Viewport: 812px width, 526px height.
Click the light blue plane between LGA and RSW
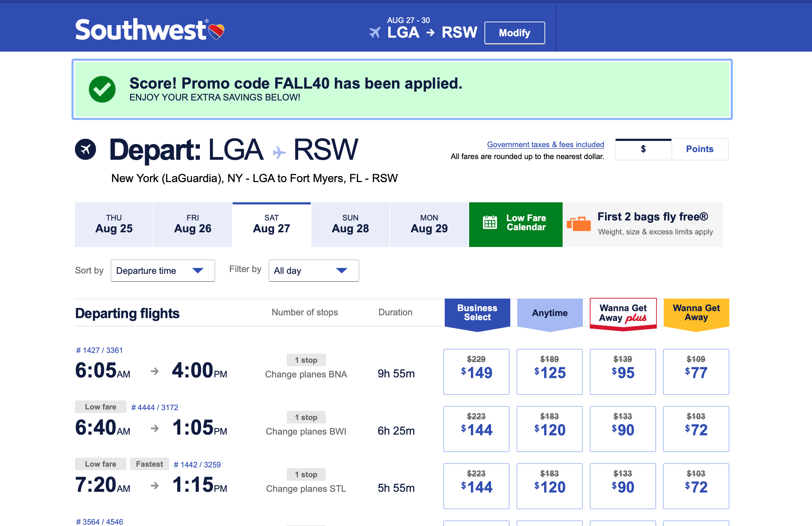279,152
